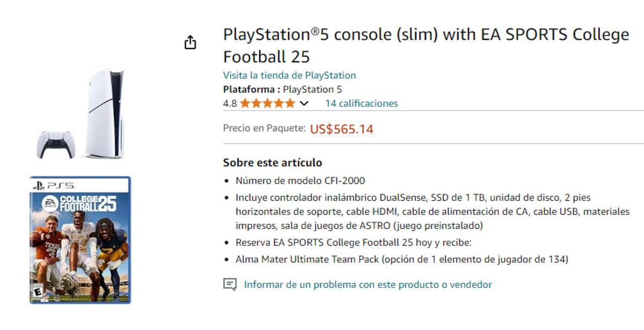The image size is (644, 330).
Task: Open the PlayStation store page link
Action: tap(289, 75)
